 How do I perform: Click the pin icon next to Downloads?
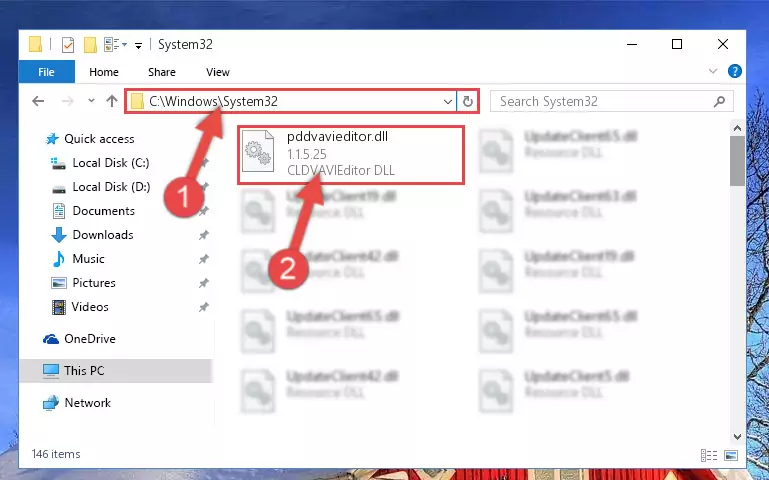pyautogui.click(x=204, y=235)
